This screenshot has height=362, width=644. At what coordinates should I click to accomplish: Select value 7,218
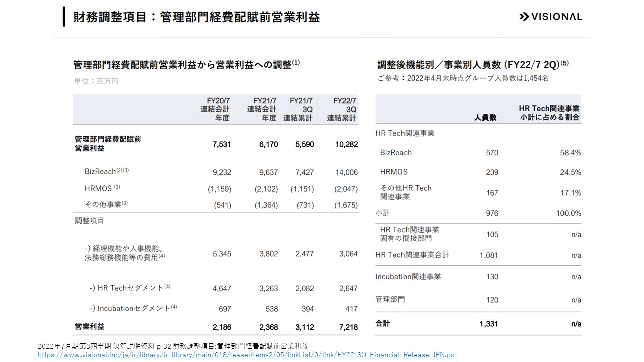point(348,327)
